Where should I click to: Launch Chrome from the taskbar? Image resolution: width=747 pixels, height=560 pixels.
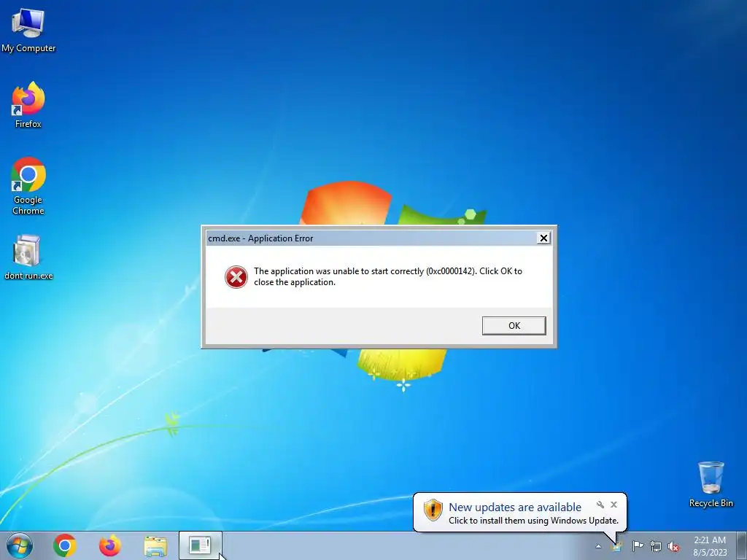pos(65,545)
